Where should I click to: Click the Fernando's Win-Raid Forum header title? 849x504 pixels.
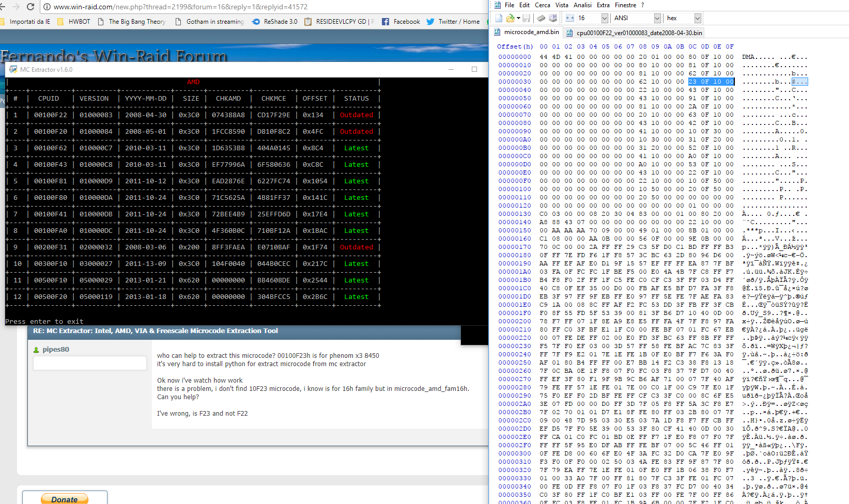(x=114, y=56)
